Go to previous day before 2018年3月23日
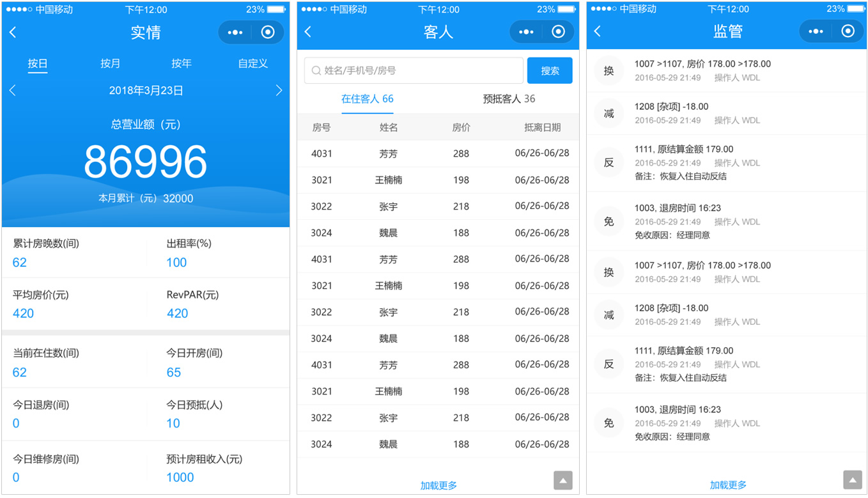Screen dimensions: 868x498 [x=13, y=91]
